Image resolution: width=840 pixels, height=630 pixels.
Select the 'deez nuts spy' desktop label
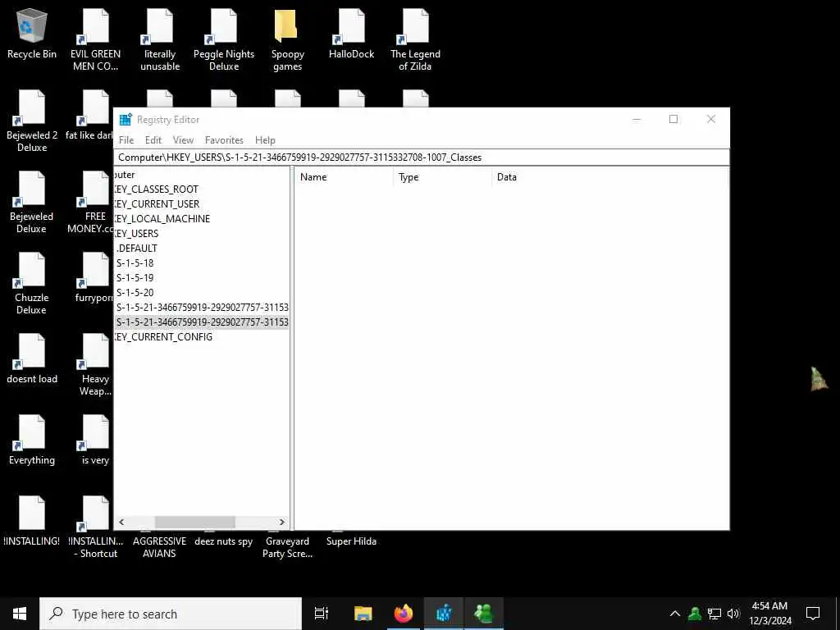pyautogui.click(x=223, y=541)
